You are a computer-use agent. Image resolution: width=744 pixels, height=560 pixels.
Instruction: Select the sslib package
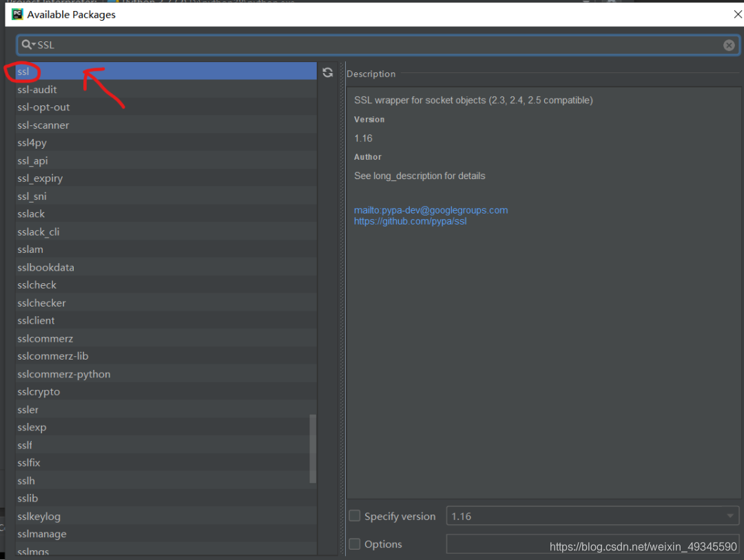[166, 499]
